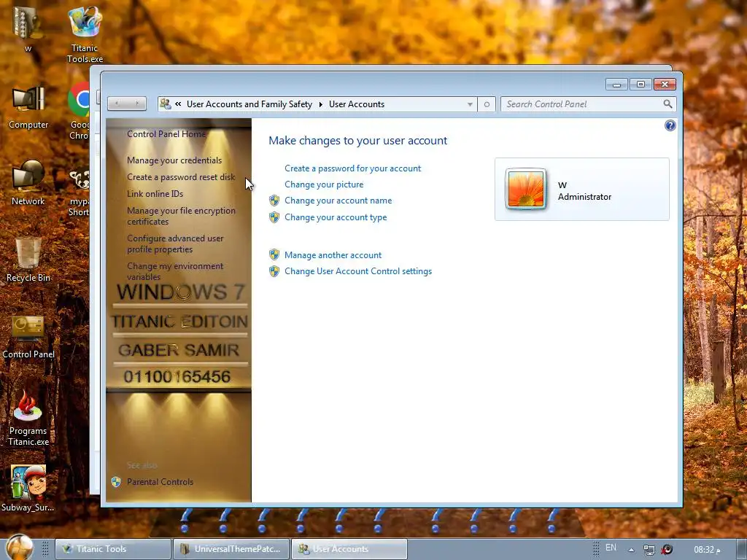Screen dimensions: 747x560
Task: Open Change your picture link
Action: 324,184
